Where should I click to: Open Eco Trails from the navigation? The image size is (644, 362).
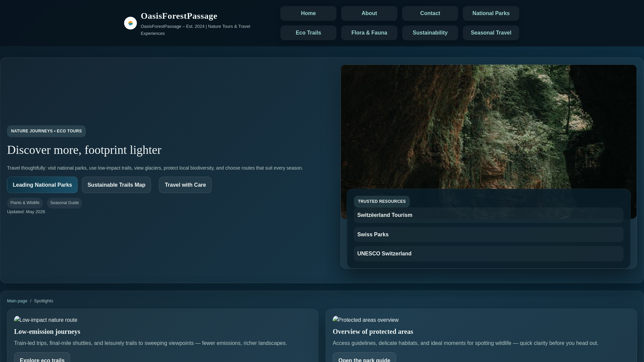pyautogui.click(x=308, y=33)
